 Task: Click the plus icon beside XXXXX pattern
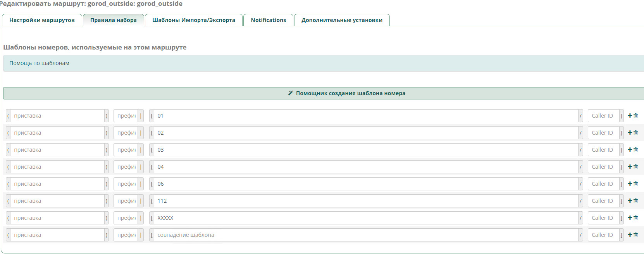pyautogui.click(x=630, y=218)
